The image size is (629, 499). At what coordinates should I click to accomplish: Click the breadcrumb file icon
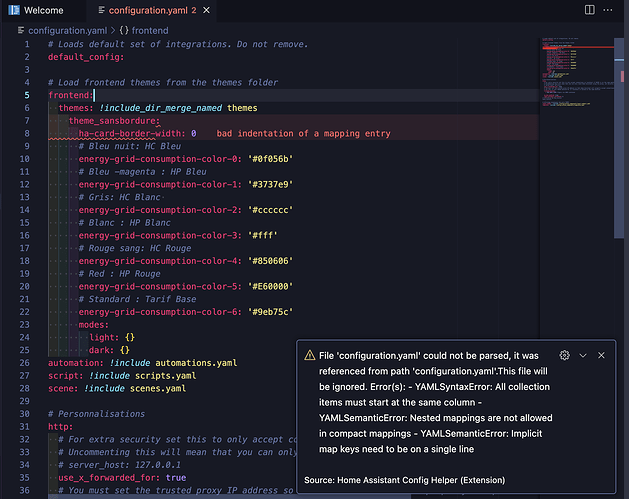click(x=21, y=30)
